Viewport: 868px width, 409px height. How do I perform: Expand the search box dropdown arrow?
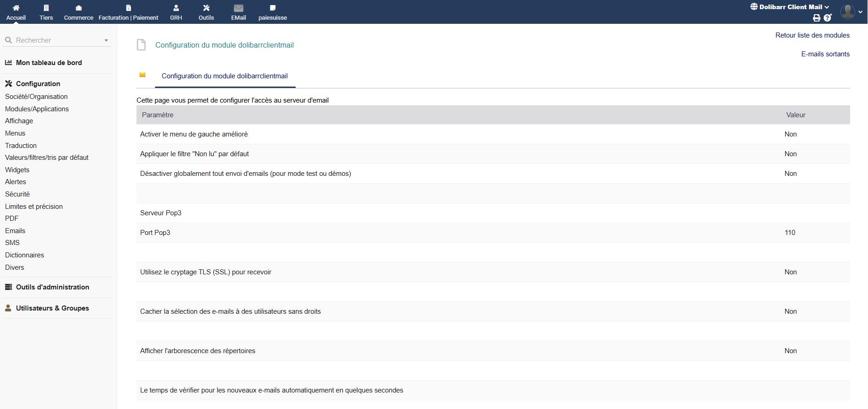pos(106,40)
